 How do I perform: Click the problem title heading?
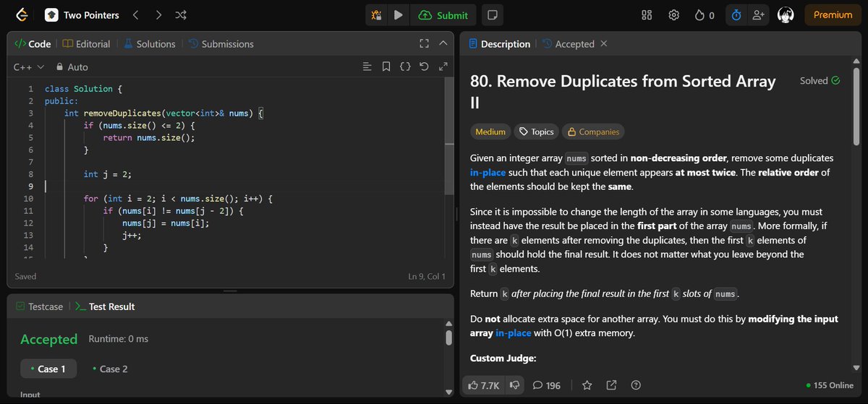click(x=623, y=92)
